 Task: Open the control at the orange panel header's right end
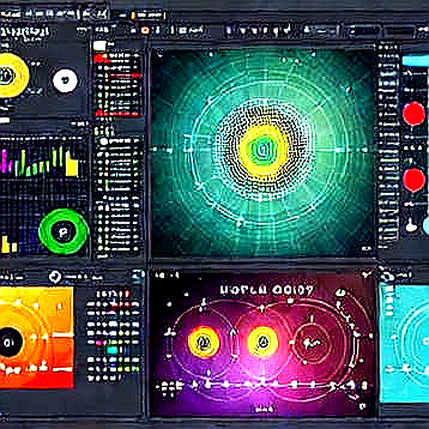[x=137, y=275]
